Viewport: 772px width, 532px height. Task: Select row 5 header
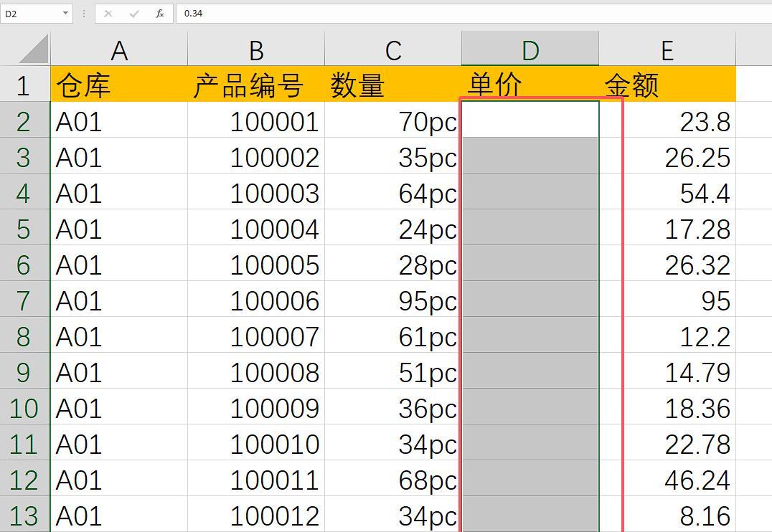[24, 228]
